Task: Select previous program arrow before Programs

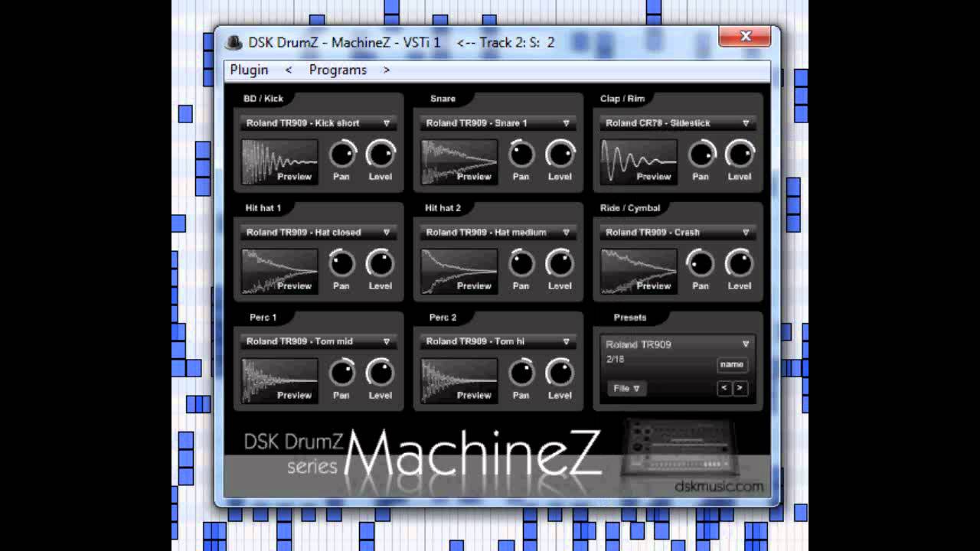Action: coord(289,70)
